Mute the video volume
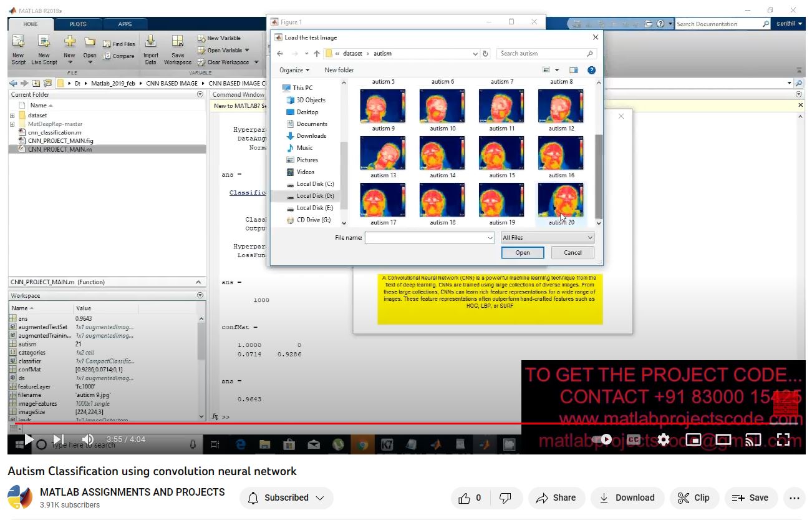This screenshot has width=812, height=520. pyautogui.click(x=88, y=439)
